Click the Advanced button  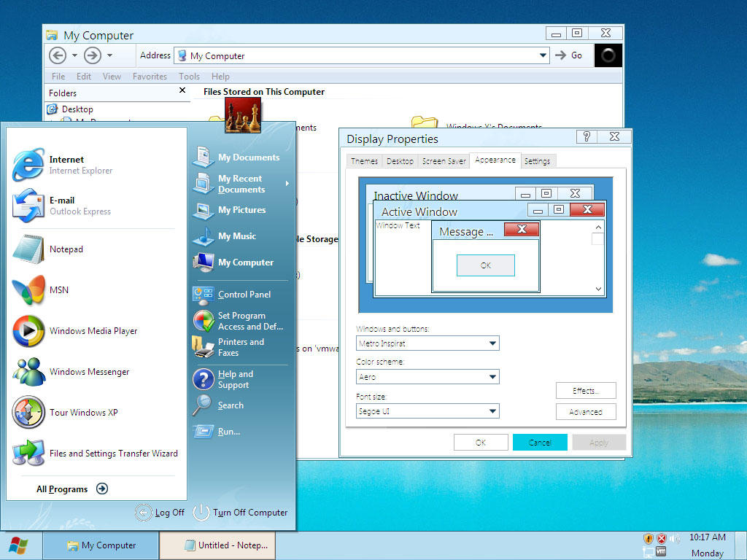(x=586, y=412)
